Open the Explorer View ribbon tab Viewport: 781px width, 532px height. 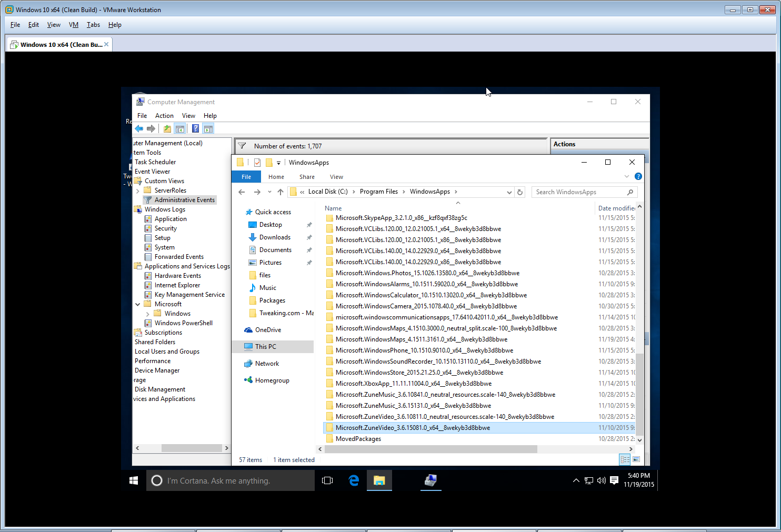[x=336, y=177]
